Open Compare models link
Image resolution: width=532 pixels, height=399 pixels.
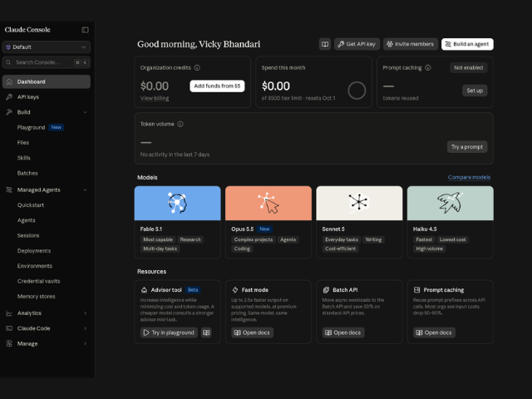click(x=469, y=177)
